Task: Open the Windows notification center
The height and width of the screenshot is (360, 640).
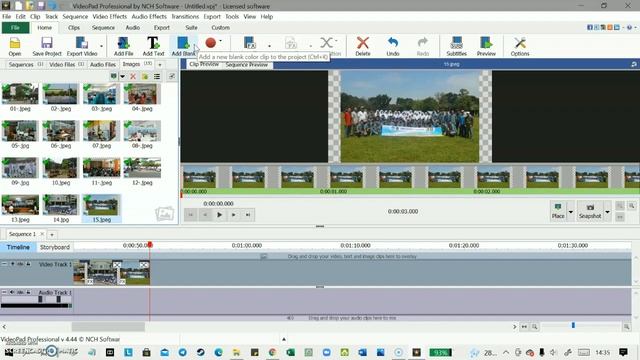Action: coord(623,352)
